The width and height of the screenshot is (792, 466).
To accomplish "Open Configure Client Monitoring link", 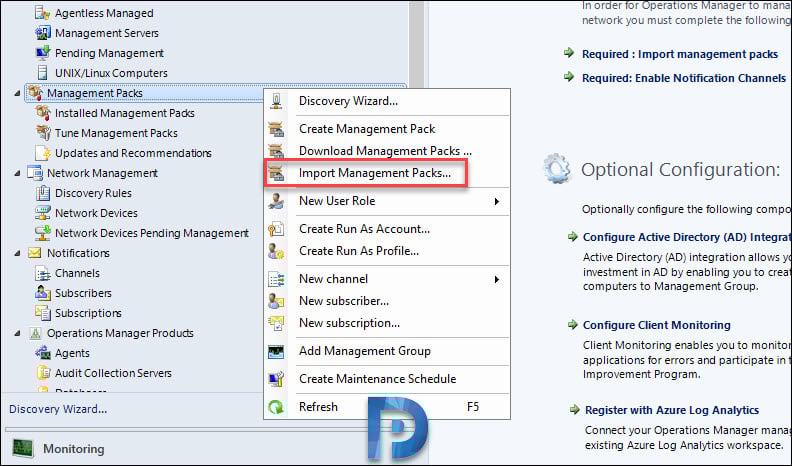I will (x=657, y=325).
